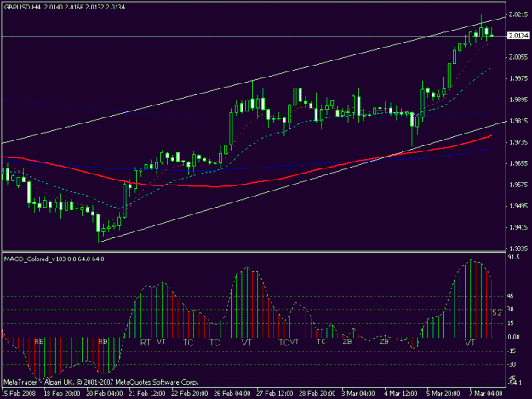Select the 5 Mar 20:00 time label
532x399 pixels.
coord(443,394)
